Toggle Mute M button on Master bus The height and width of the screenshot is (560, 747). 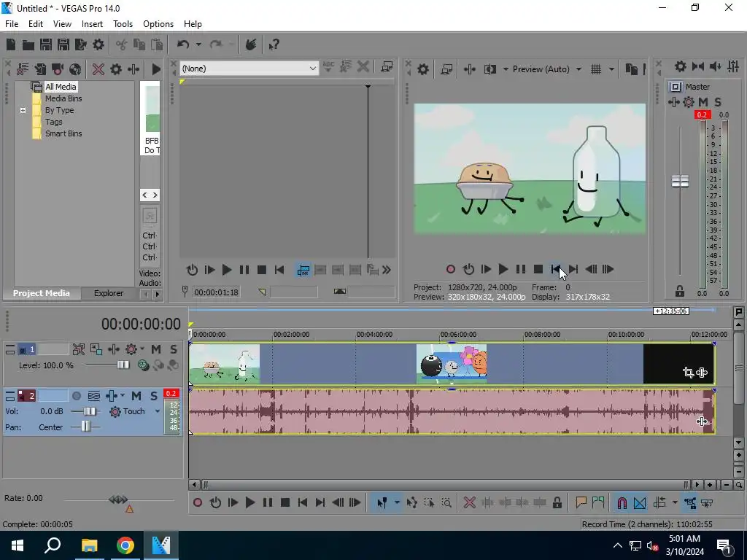pyautogui.click(x=703, y=102)
